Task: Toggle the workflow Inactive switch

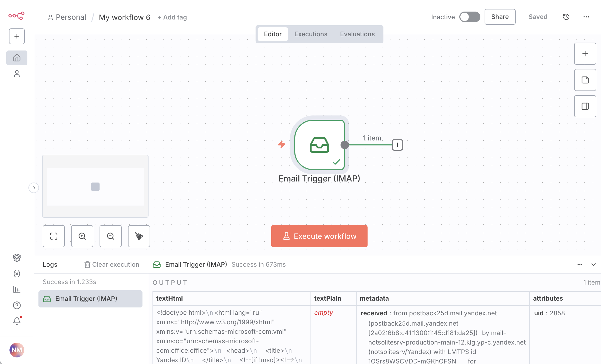Action: click(x=470, y=17)
